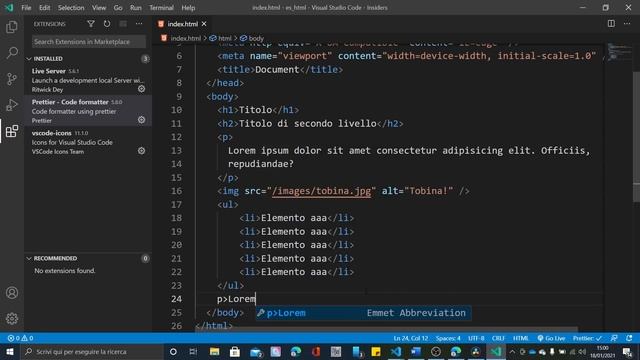The width and height of the screenshot is (640, 360).
Task: Open the Source Control view
Action: [x=12, y=79]
